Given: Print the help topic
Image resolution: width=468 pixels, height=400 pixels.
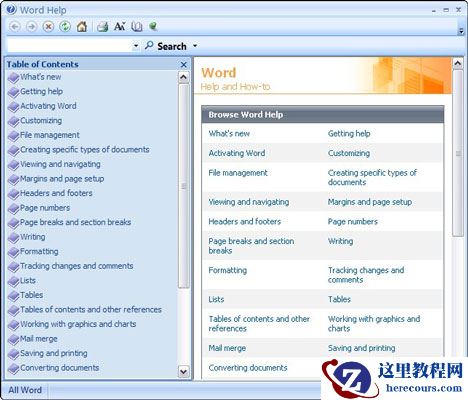Looking at the screenshot, I should tap(103, 26).
